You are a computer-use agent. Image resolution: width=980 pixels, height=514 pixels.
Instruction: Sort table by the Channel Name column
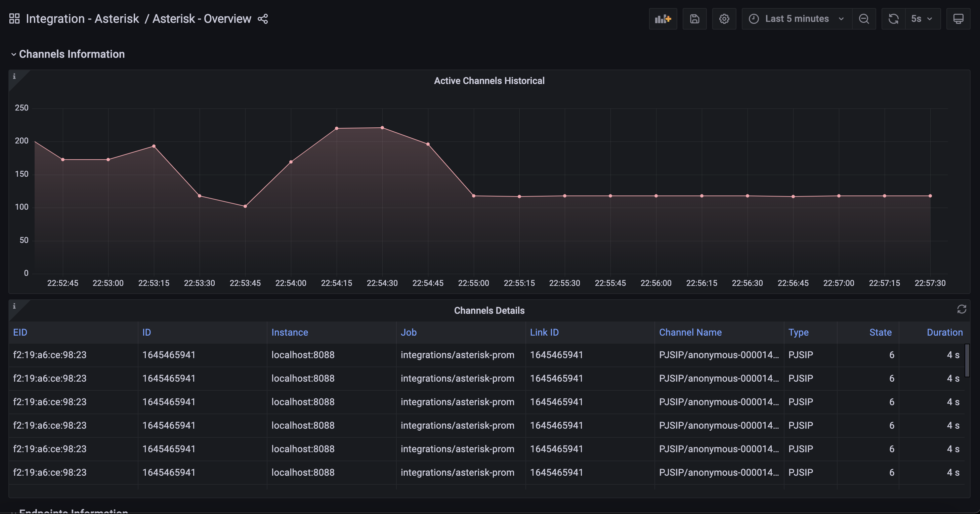point(690,333)
